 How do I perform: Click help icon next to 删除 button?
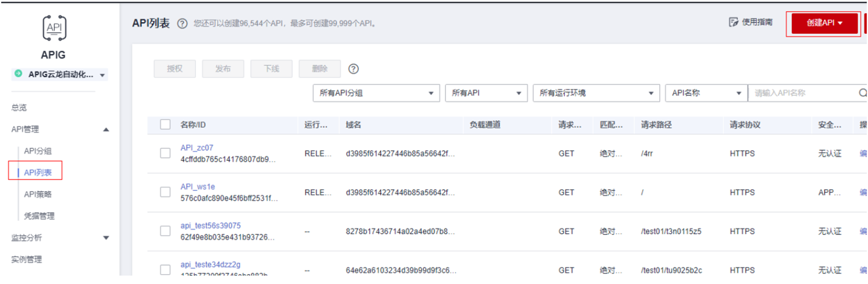click(x=353, y=69)
